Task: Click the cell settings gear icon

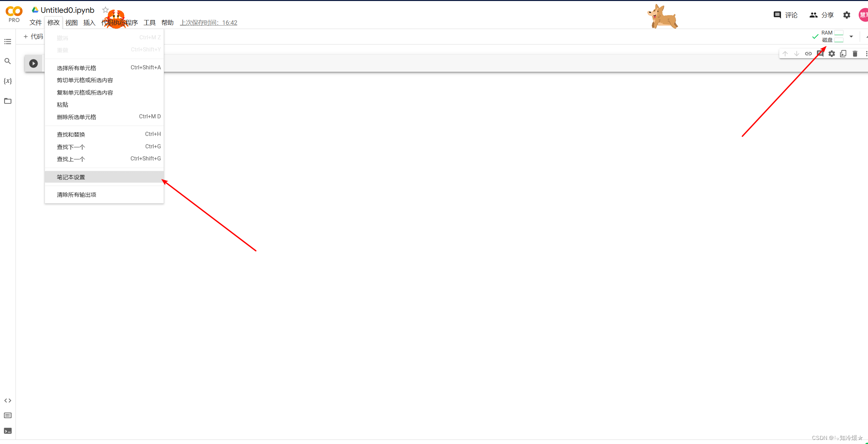Action: pyautogui.click(x=831, y=54)
